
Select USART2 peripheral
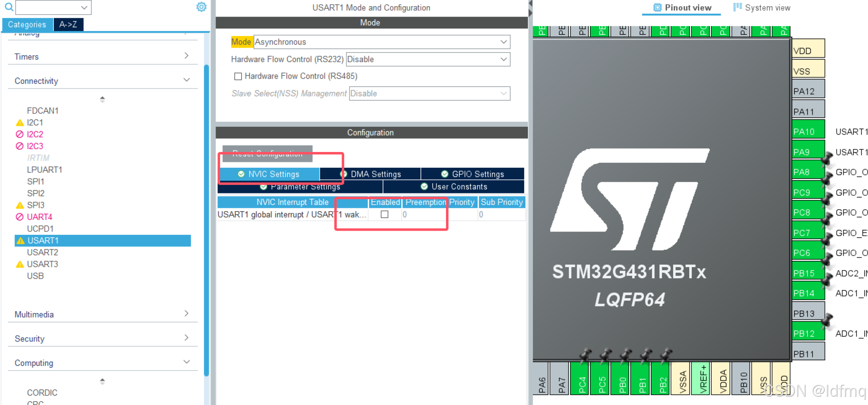pos(43,252)
